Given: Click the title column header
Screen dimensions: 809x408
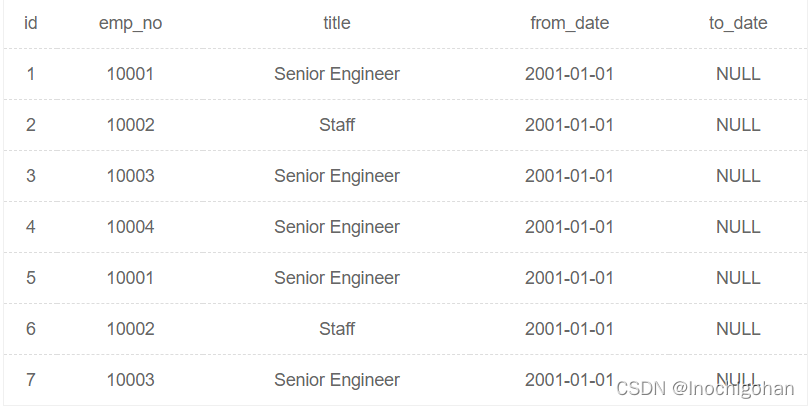Looking at the screenshot, I should coord(337,23).
